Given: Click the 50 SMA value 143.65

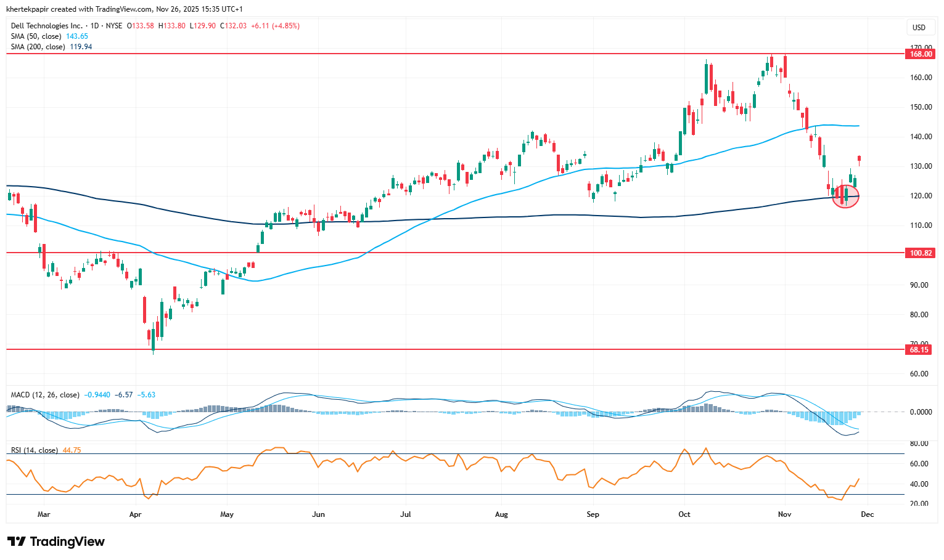Looking at the screenshot, I should tap(77, 36).
